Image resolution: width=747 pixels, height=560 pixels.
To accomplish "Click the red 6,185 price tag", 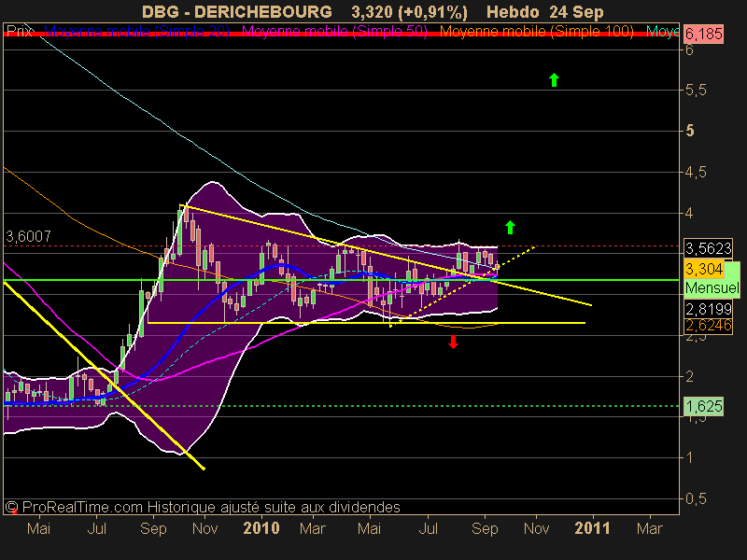I will point(703,35).
